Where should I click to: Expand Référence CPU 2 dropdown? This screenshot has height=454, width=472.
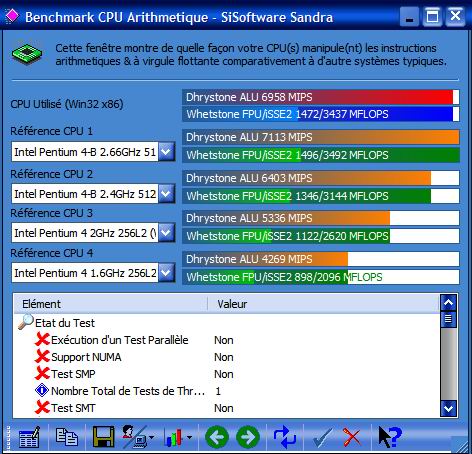166,194
